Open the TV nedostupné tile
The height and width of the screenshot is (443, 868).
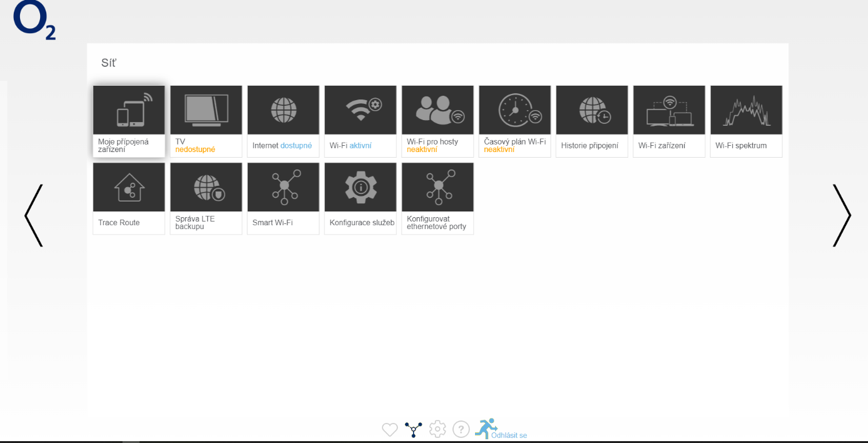pyautogui.click(x=206, y=121)
